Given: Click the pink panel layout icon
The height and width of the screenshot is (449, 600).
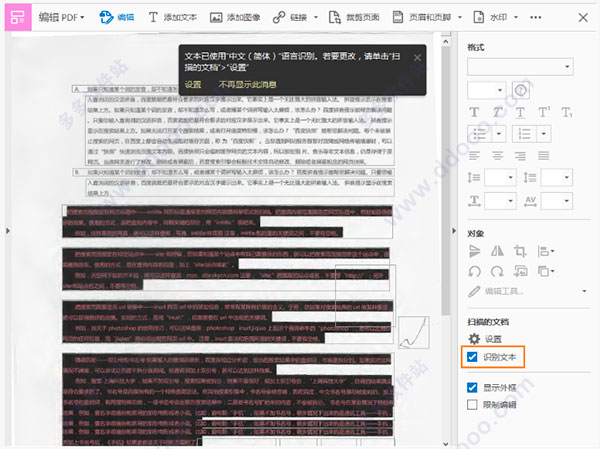Looking at the screenshot, I should (x=18, y=17).
